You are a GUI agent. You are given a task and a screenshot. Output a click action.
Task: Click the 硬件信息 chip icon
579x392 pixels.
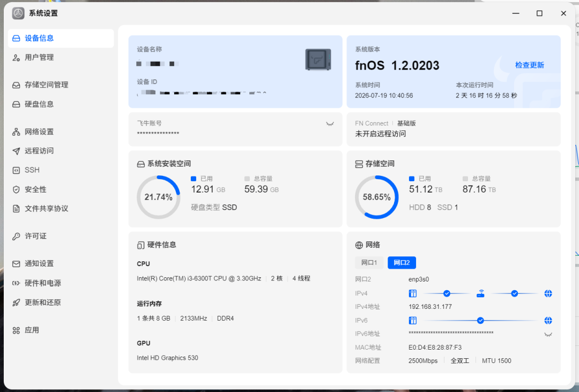[x=140, y=245]
